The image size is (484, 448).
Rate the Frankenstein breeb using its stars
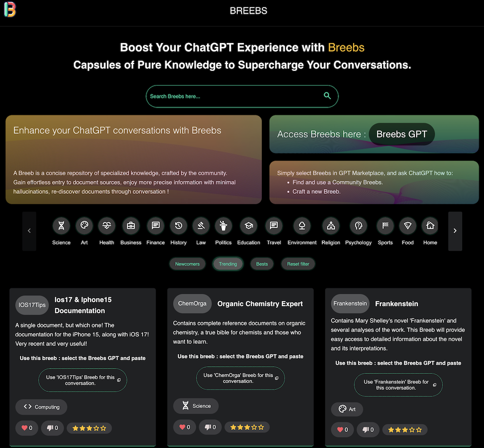(x=405, y=430)
